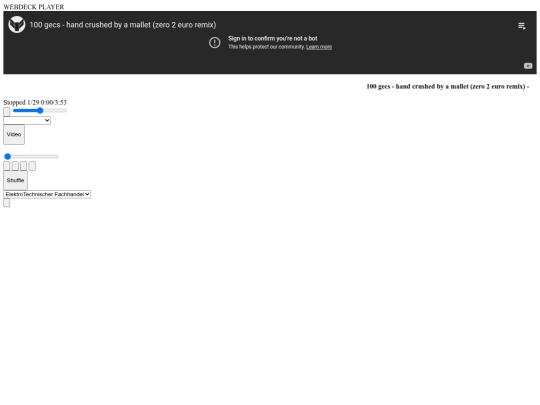Image resolution: width=540 pixels, height=405 pixels.
Task: Click the Video button
Action: pos(14,135)
